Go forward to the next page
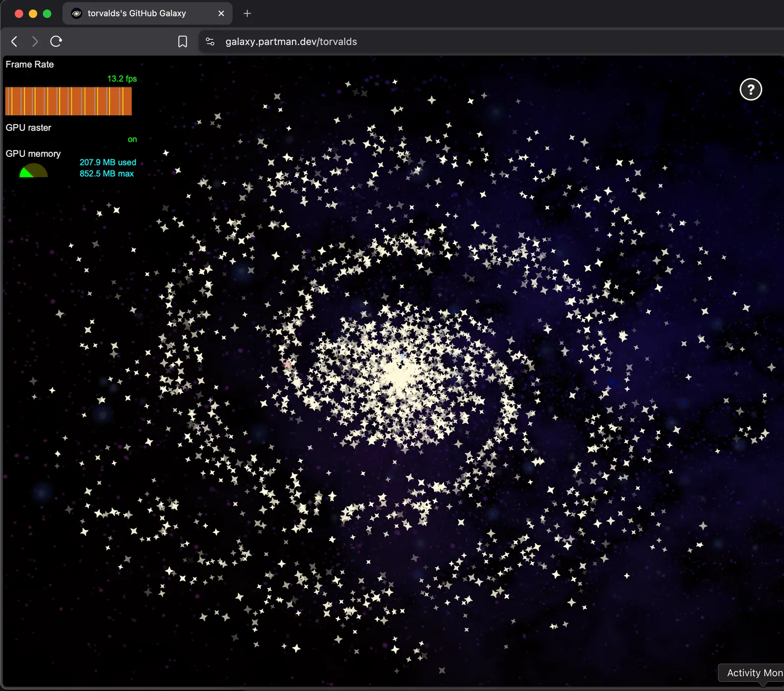This screenshot has width=784, height=691. [x=35, y=41]
